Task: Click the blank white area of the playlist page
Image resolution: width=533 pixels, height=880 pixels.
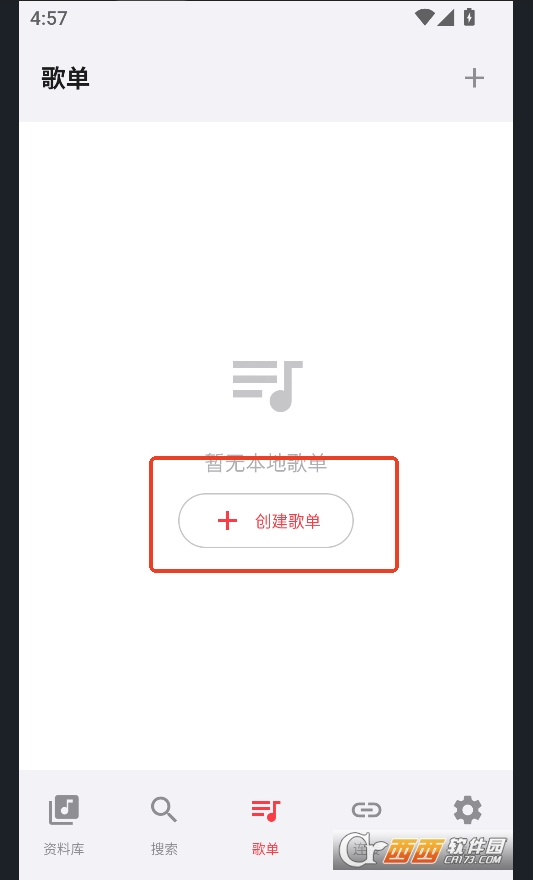Action: point(266,236)
